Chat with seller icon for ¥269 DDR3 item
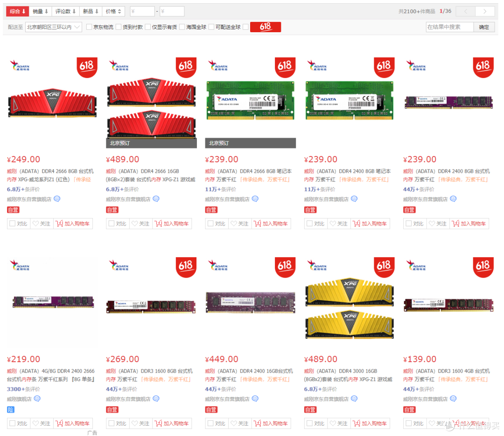 pyautogui.click(x=156, y=399)
